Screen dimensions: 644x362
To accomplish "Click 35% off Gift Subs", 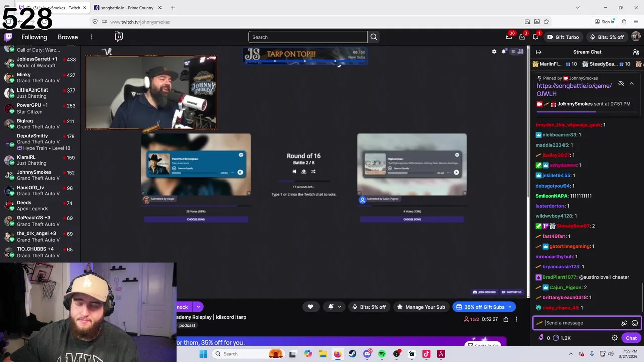I will tap(484, 307).
